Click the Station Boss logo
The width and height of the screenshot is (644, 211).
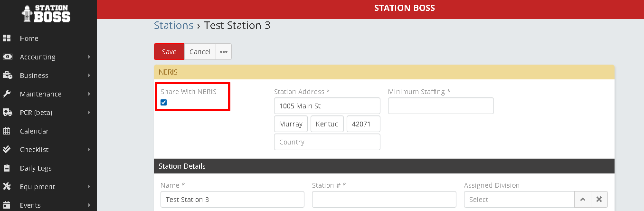[46, 14]
